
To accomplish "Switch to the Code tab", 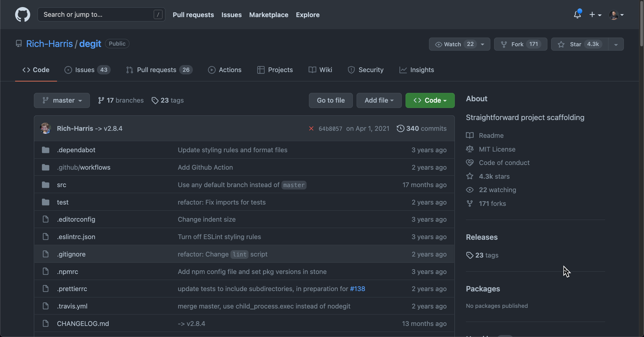I will tap(36, 70).
